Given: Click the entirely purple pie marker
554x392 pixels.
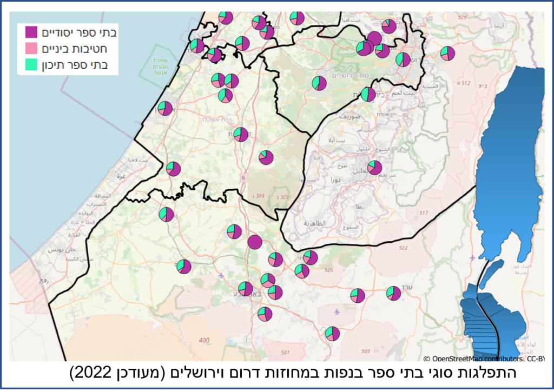Looking at the screenshot, I should [255, 242].
